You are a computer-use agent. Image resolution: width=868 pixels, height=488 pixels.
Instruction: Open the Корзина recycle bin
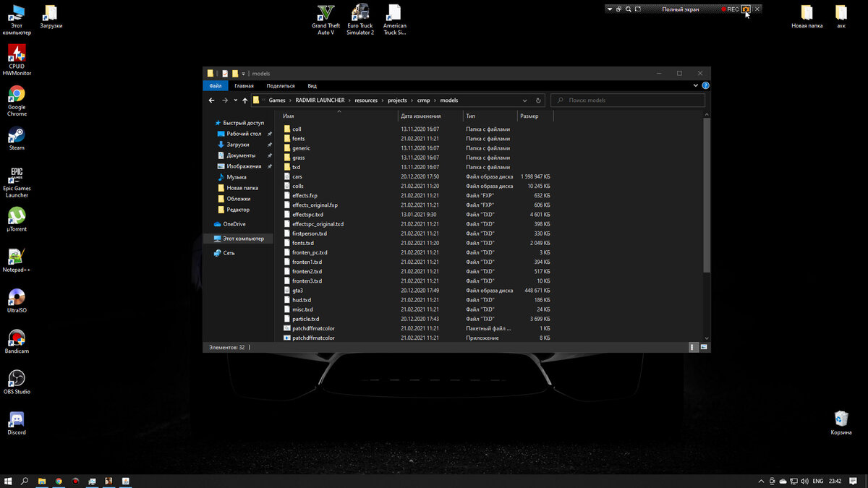[841, 423]
